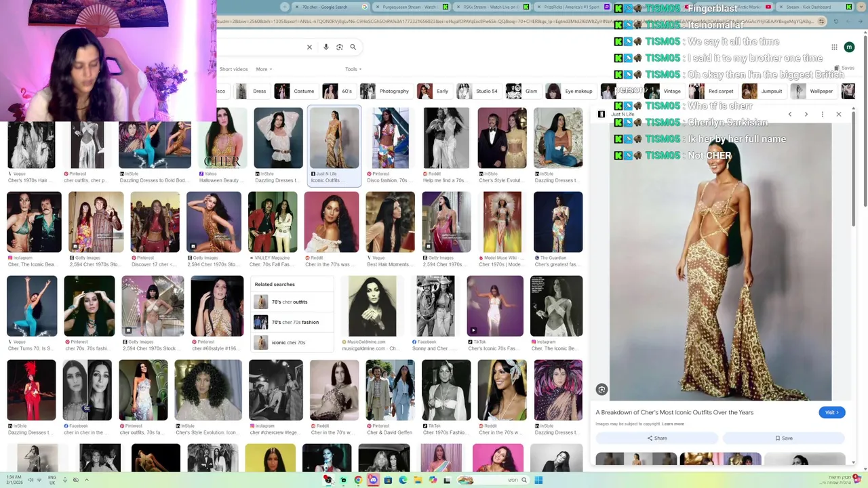Viewport: 868px width, 488px height.
Task: Open 'A Breakdown of Cher's Most Iconic Outfits' title link
Action: pos(675,412)
